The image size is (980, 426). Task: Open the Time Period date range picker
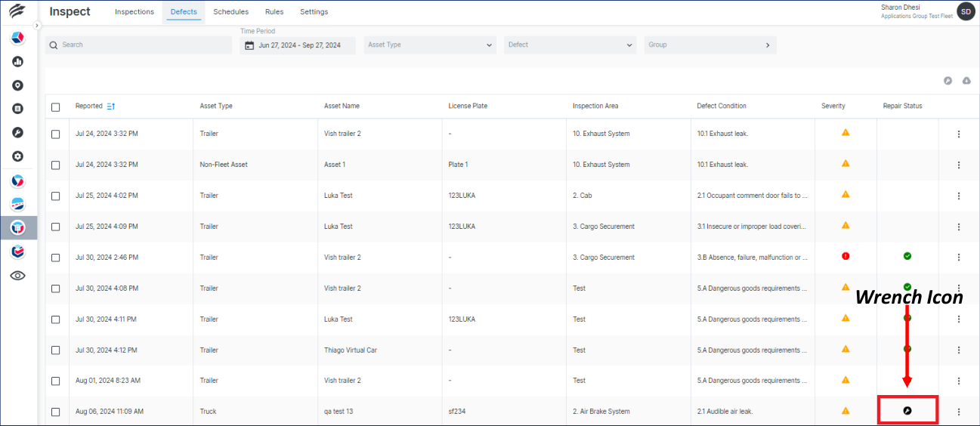[298, 45]
